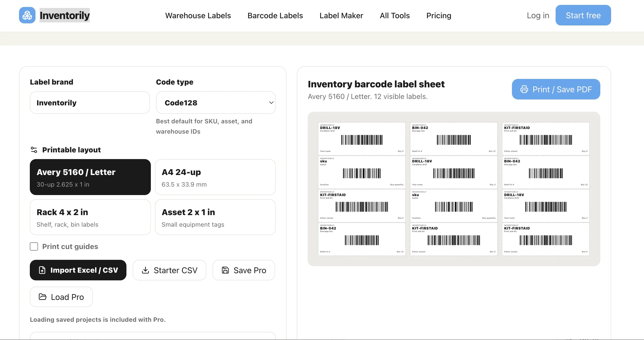Screen dimensions: 644x340
Task: Click the Print / Save PDF button
Action: 556,89
